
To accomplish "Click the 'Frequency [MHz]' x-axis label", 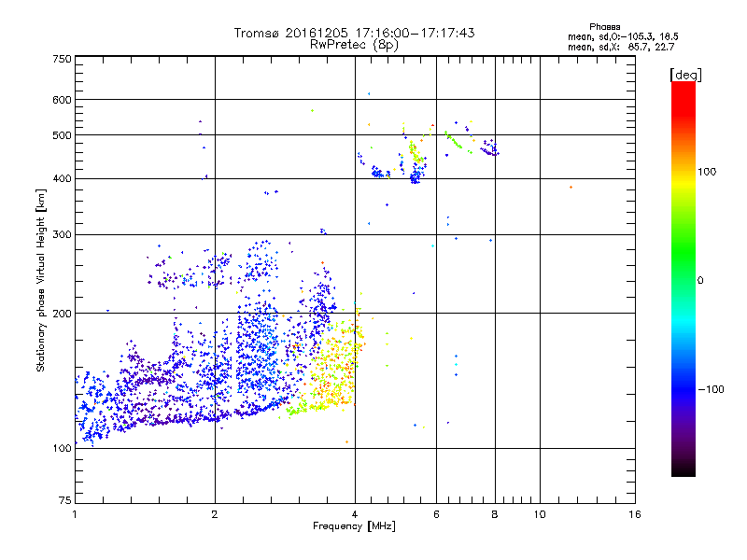I will pyautogui.click(x=354, y=526).
